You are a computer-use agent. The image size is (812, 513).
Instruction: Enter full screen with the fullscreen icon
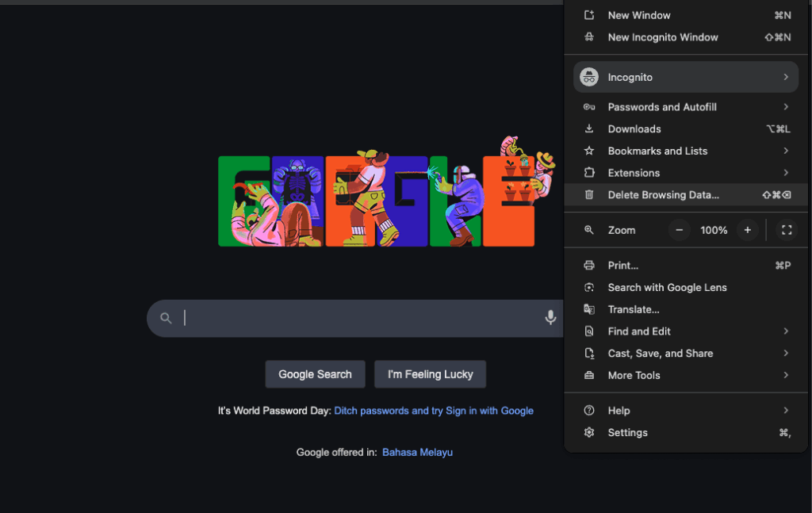coord(787,230)
